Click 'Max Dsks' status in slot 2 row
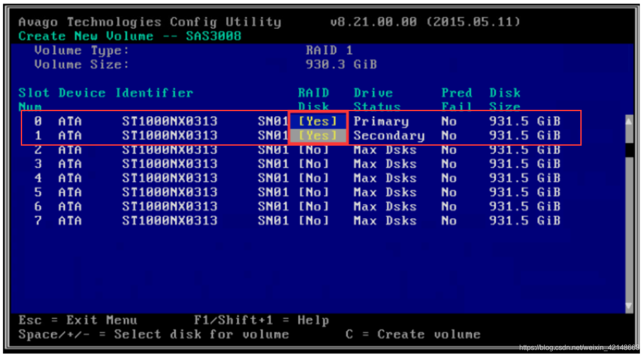This screenshot has width=644, height=356. click(385, 150)
